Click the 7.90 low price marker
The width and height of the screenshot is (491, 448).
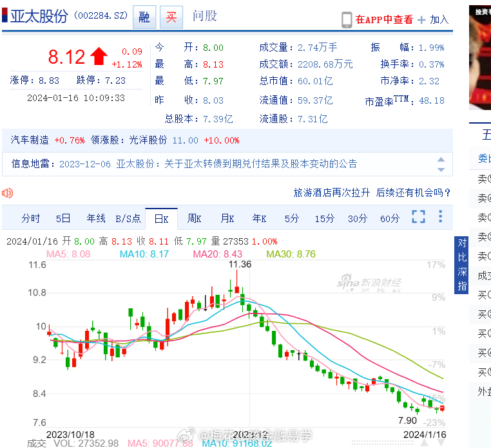point(407,420)
